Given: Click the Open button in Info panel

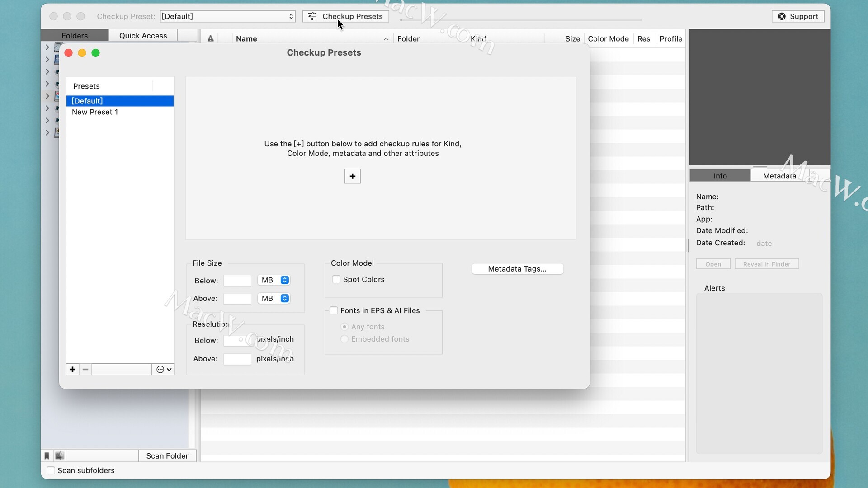Looking at the screenshot, I should [x=713, y=264].
